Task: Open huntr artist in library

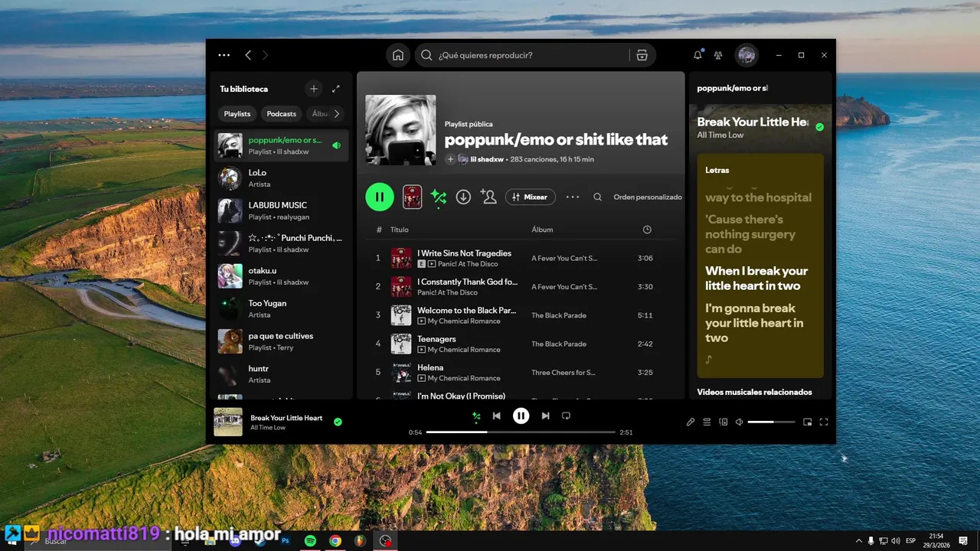Action: tap(280, 374)
